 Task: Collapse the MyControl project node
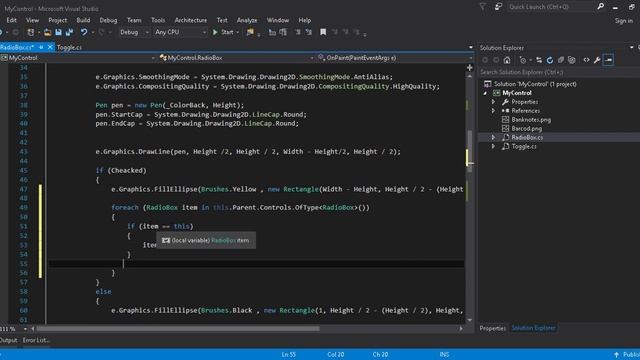tap(485, 93)
